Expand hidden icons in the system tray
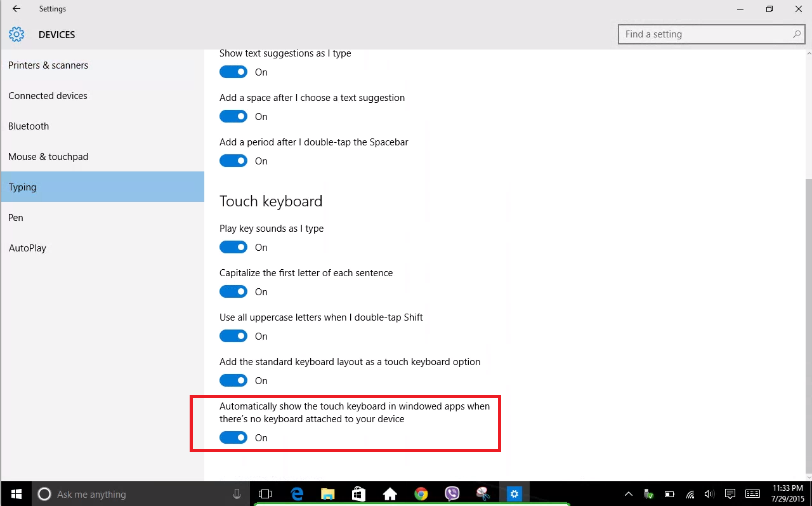The width and height of the screenshot is (812, 506). point(628,494)
